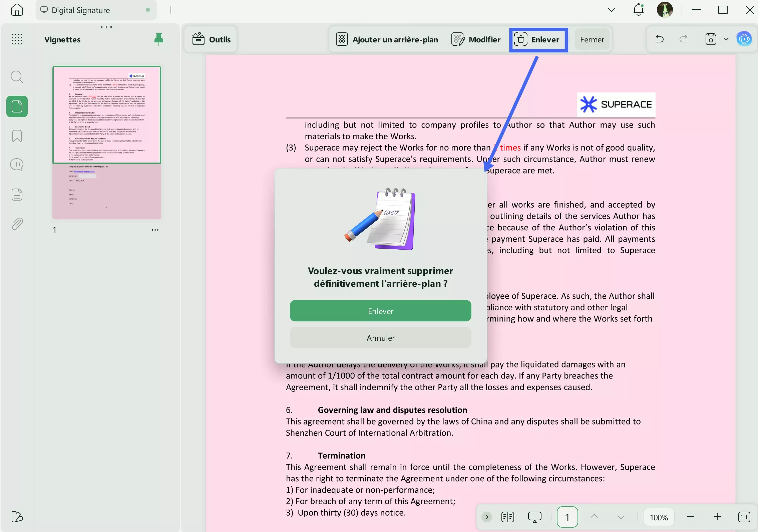Open the Bookmarks panel
758x532 pixels.
pyautogui.click(x=17, y=136)
